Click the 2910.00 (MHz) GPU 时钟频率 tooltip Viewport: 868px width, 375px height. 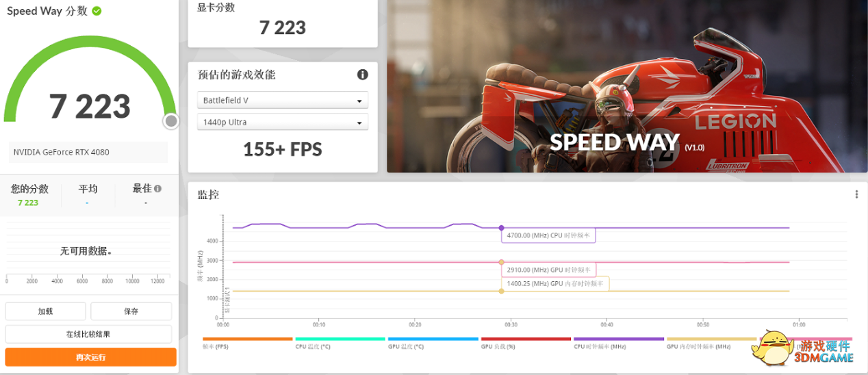point(549,270)
